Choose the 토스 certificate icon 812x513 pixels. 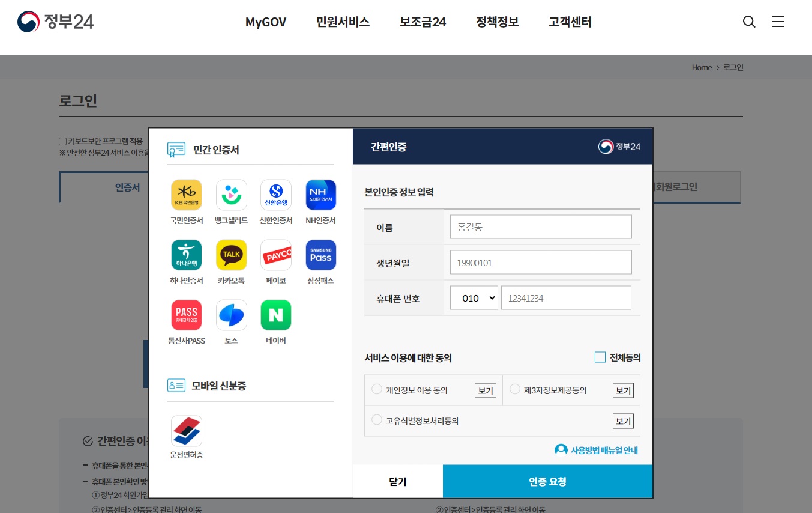click(232, 315)
